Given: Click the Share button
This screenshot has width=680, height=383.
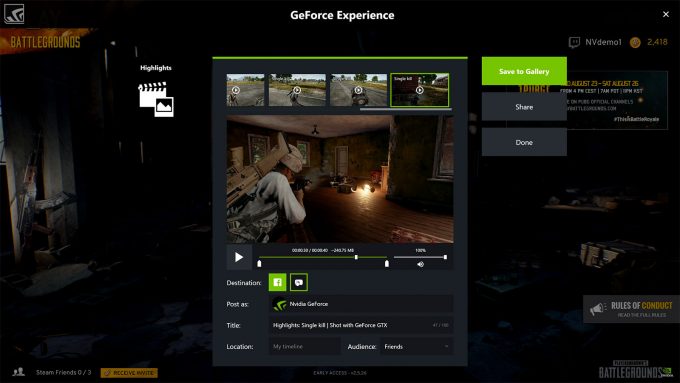Looking at the screenshot, I should pyautogui.click(x=524, y=107).
